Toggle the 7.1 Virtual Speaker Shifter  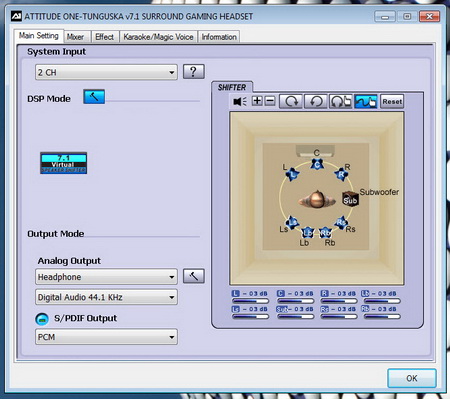click(63, 163)
